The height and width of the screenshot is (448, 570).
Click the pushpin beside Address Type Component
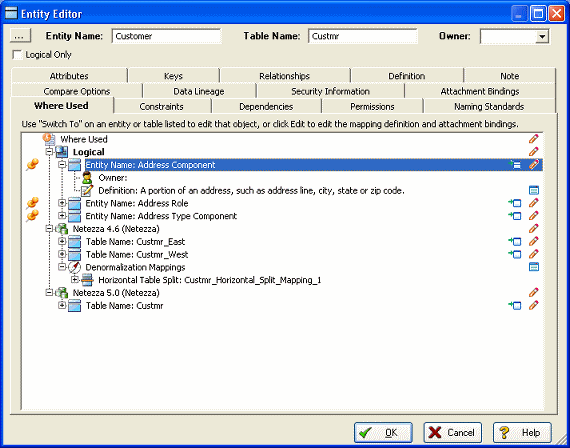[x=32, y=215]
